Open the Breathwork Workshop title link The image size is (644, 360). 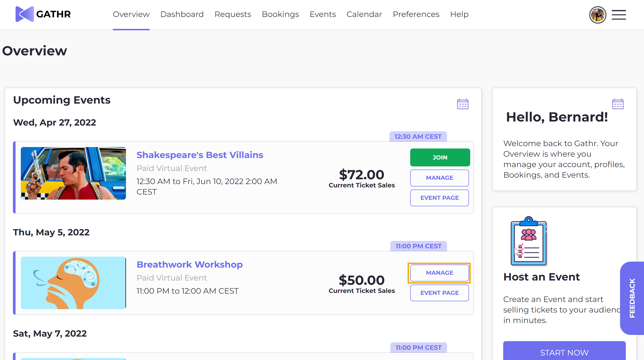(x=190, y=264)
